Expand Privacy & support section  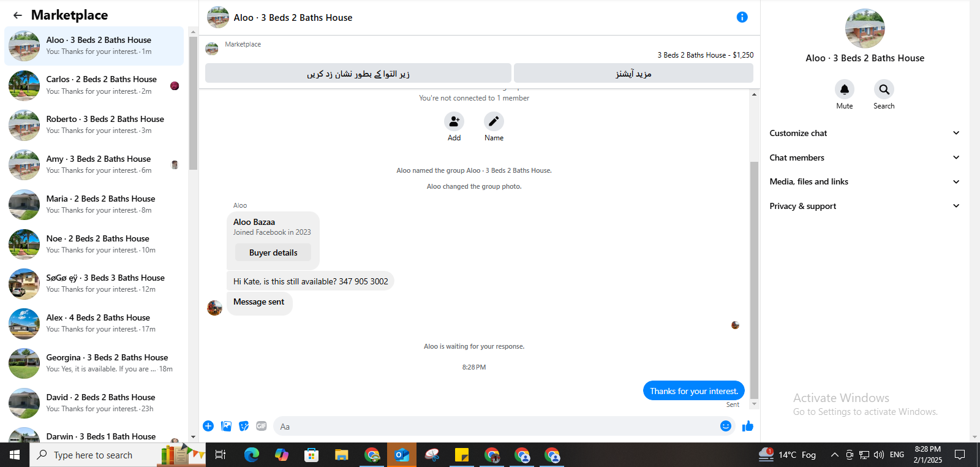864,206
